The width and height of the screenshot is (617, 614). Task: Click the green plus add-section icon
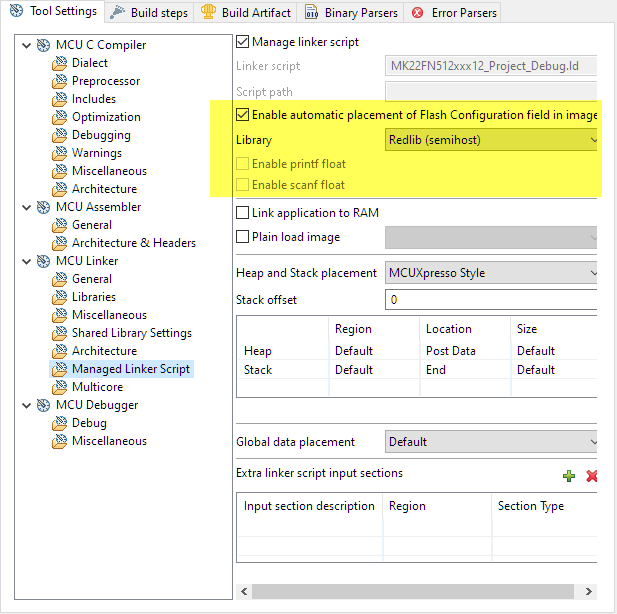coord(569,476)
